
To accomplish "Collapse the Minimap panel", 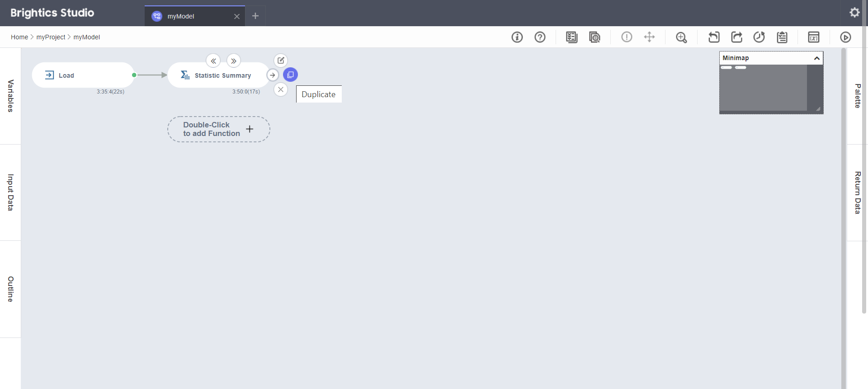I will (816, 58).
